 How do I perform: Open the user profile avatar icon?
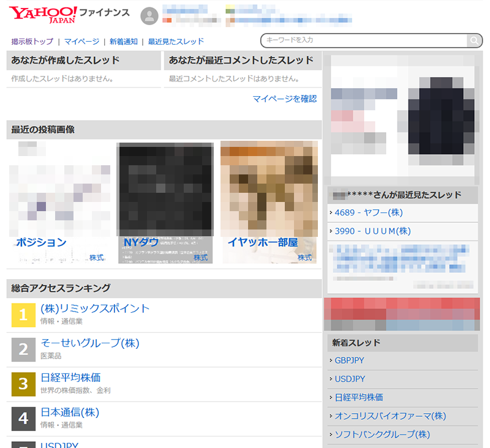pos(149,16)
